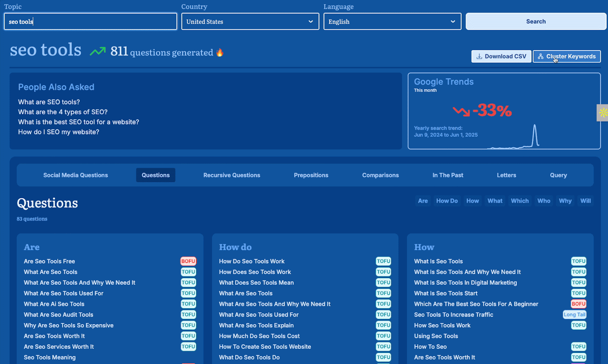The width and height of the screenshot is (608, 364).
Task: Click TOFU badge next to Why Are Seo Tools So Expensive
Action: (x=188, y=325)
